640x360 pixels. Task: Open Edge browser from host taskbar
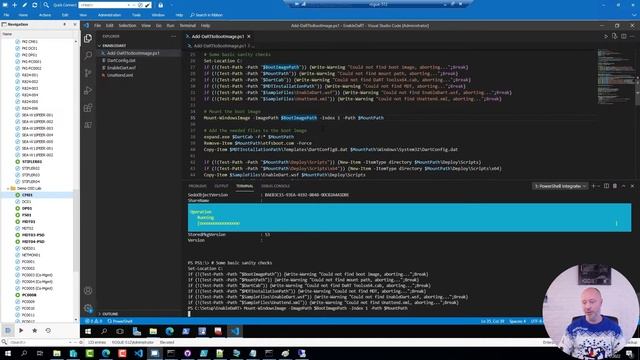(106, 353)
